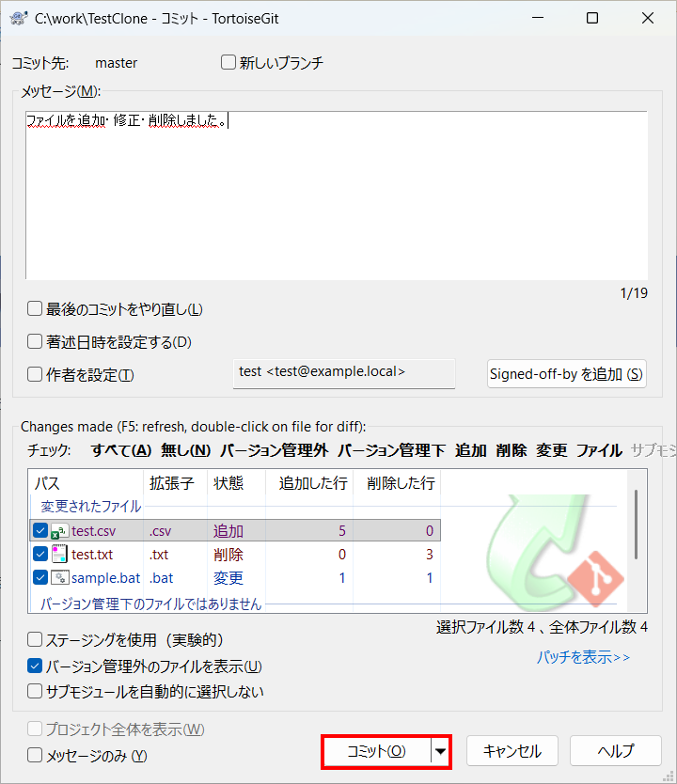Uncheck the test.csv file checkbox
This screenshot has height=784, width=677.
(x=40, y=530)
